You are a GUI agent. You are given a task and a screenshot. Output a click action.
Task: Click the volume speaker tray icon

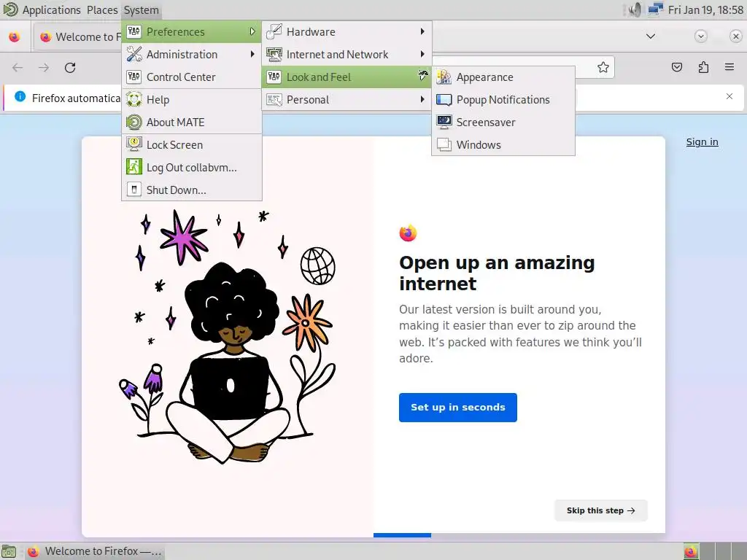click(635, 9)
